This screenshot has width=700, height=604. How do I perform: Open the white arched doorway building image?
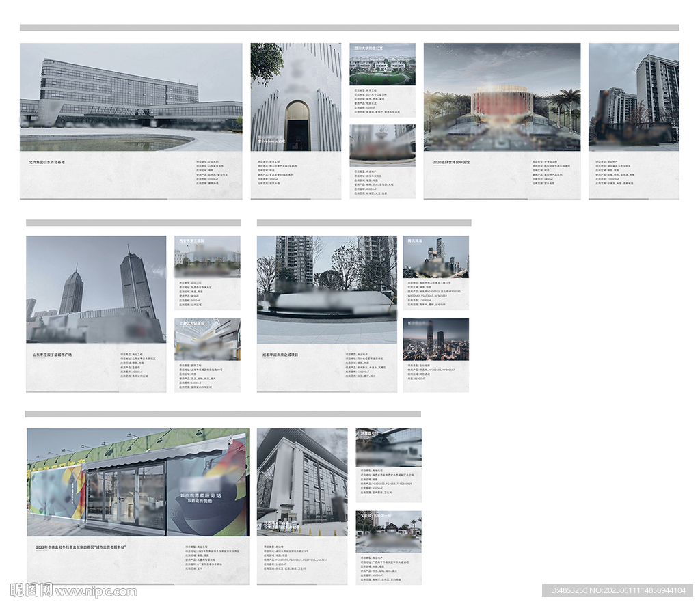[295, 97]
